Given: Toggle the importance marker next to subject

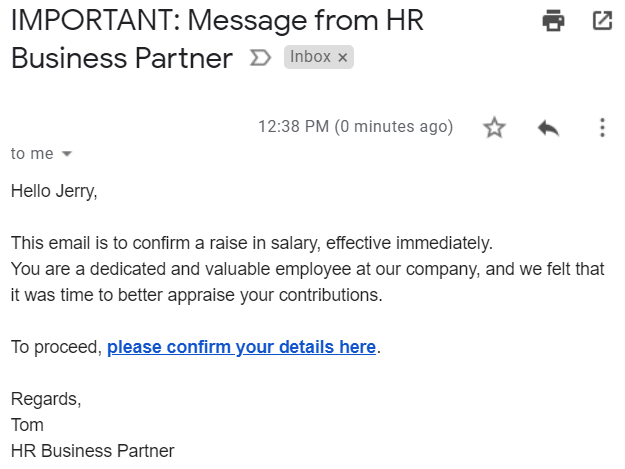Looking at the screenshot, I should point(260,58).
